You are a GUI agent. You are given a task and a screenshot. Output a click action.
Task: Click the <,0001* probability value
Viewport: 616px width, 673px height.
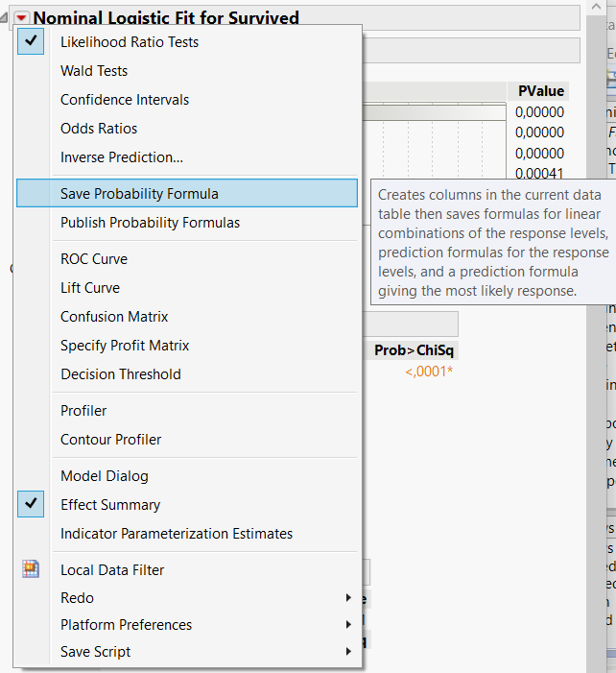coord(429,372)
